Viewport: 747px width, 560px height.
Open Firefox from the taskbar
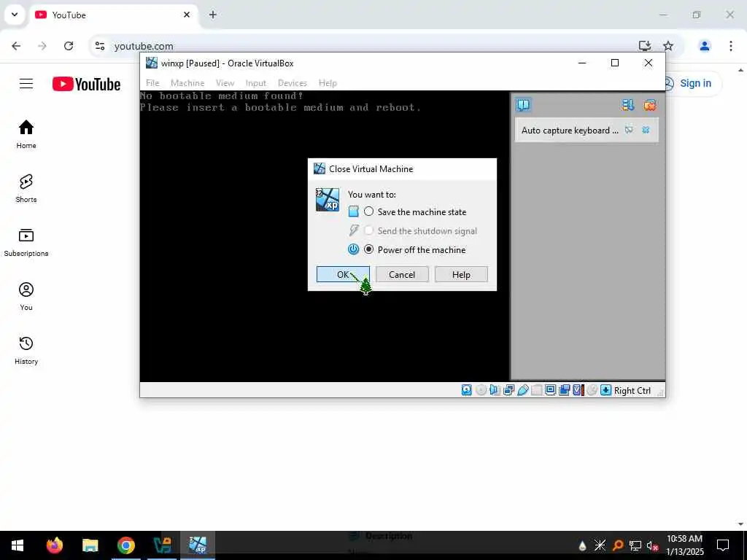[x=55, y=545]
